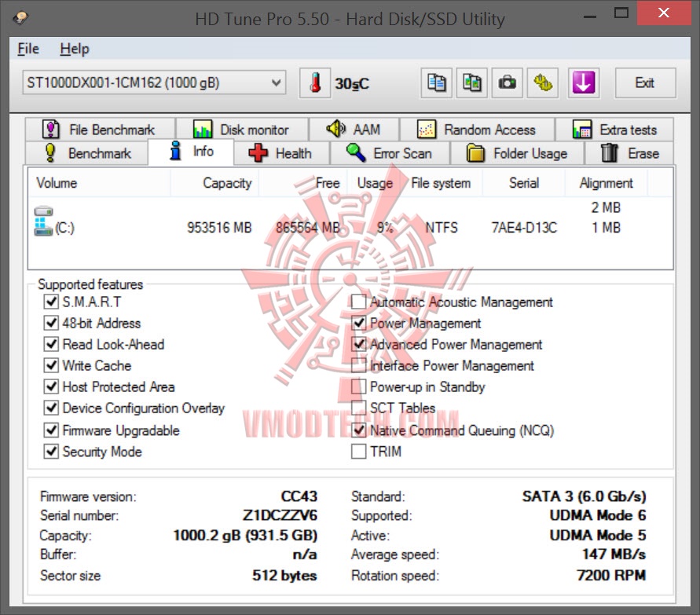This screenshot has height=615, width=700.
Task: Switch to Random Access tab
Action: pyautogui.click(x=477, y=130)
